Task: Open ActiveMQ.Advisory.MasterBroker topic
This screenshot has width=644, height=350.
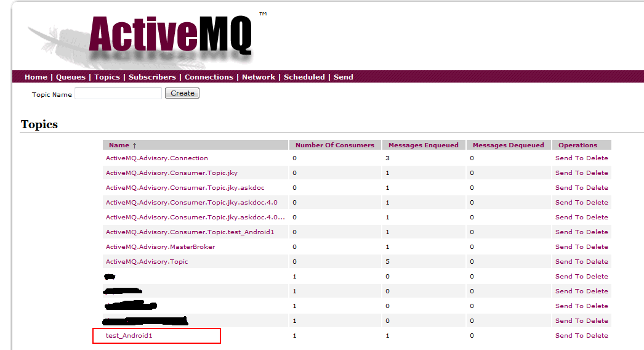Action: tap(160, 246)
